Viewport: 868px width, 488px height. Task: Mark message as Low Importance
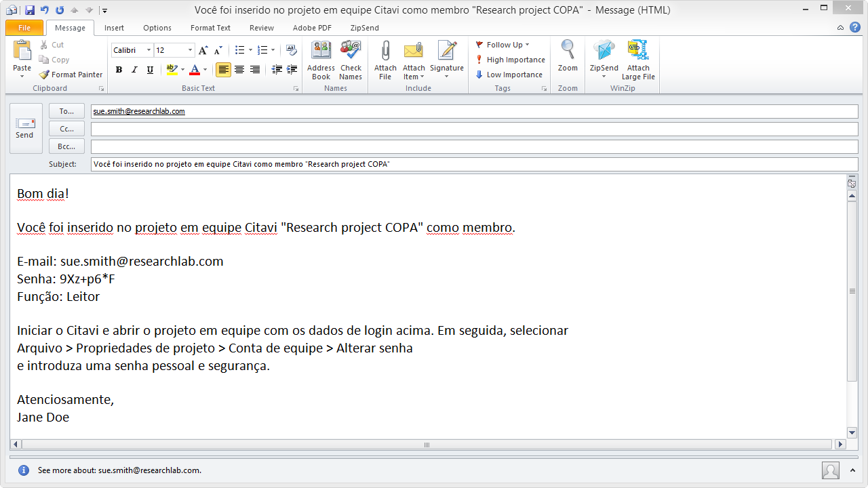[x=509, y=75]
